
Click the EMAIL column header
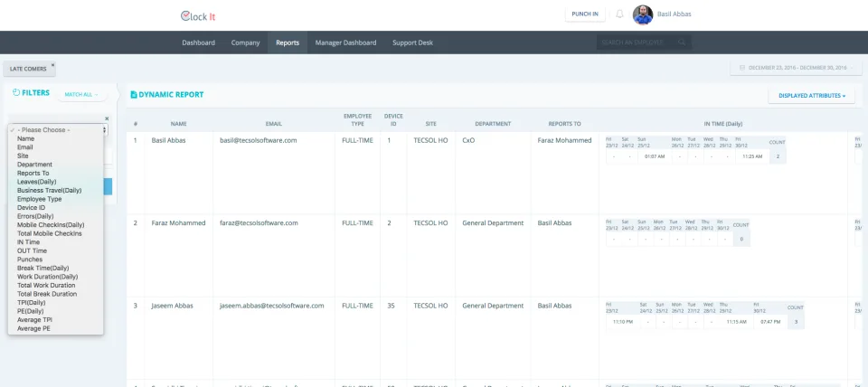(x=273, y=124)
